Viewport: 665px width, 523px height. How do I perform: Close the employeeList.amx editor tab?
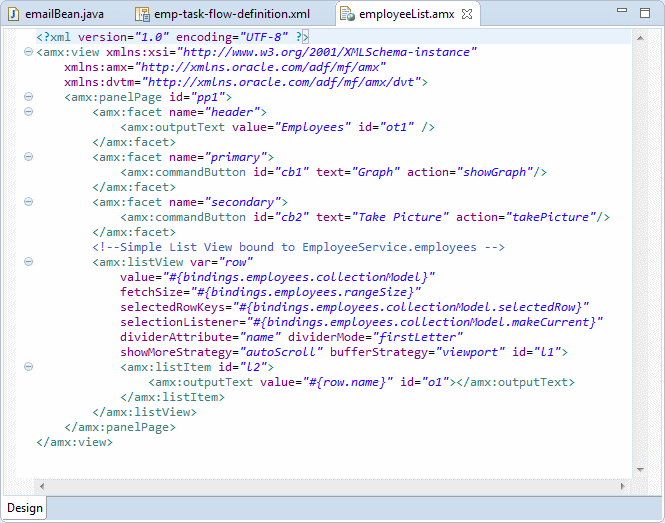pyautogui.click(x=467, y=14)
